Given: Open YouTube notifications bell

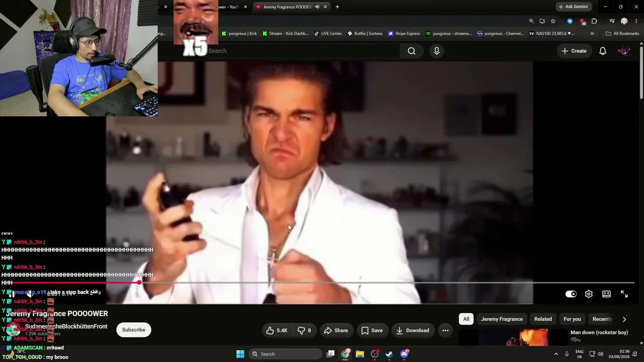Looking at the screenshot, I should tap(603, 51).
